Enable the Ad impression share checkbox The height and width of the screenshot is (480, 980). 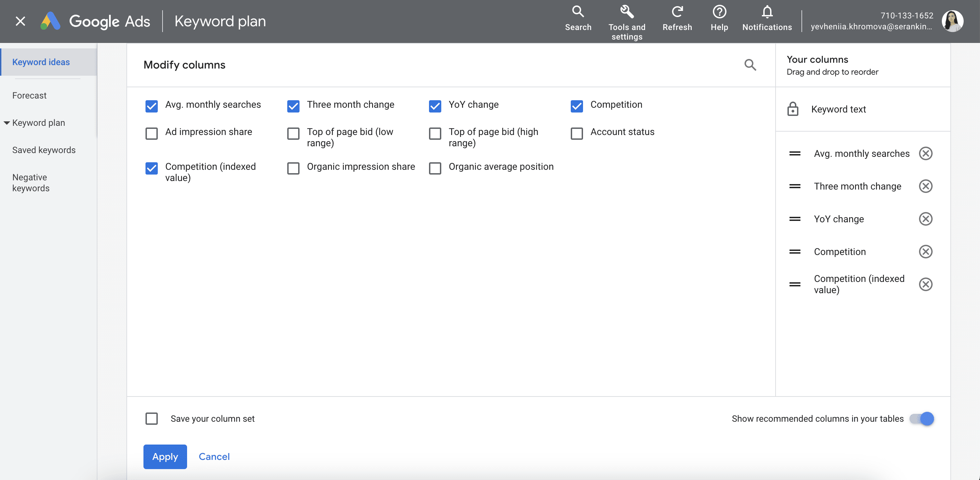pos(151,134)
